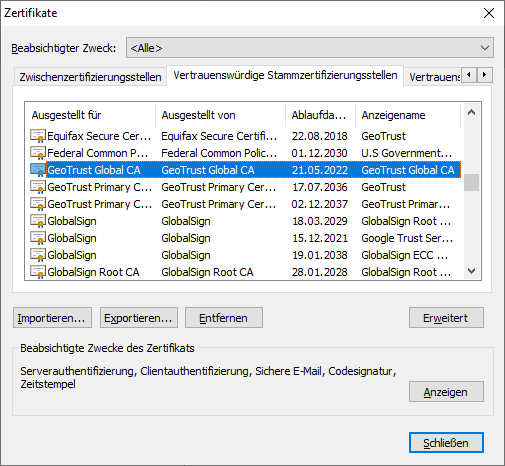Click expiry date 21.05.2022
Image resolution: width=505 pixels, height=466 pixels.
[x=320, y=170]
